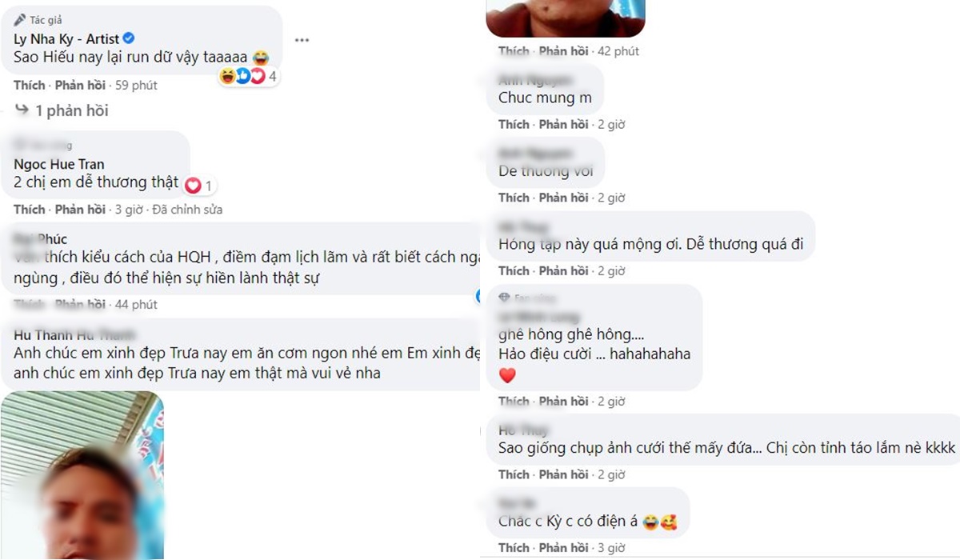Image resolution: width=960 pixels, height=560 pixels.
Task: Open three-dot options menu beside Ly Nha Ky comment
Action: point(302,40)
